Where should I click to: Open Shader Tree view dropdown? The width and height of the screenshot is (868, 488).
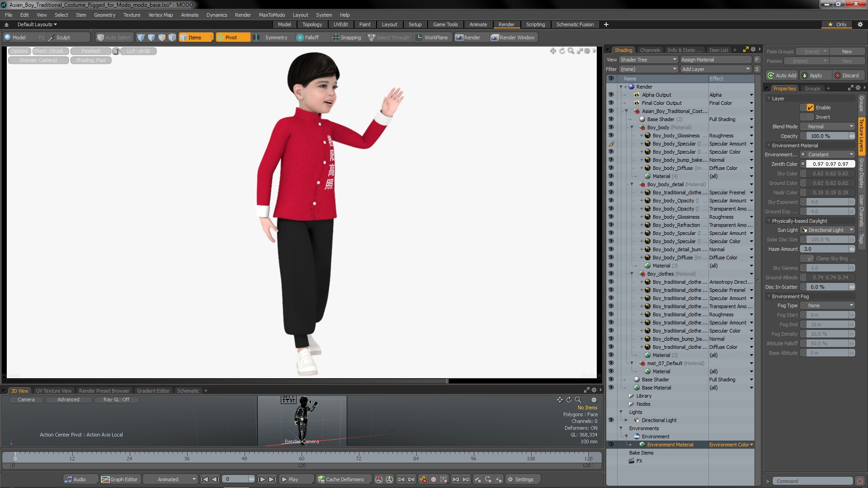(x=648, y=60)
